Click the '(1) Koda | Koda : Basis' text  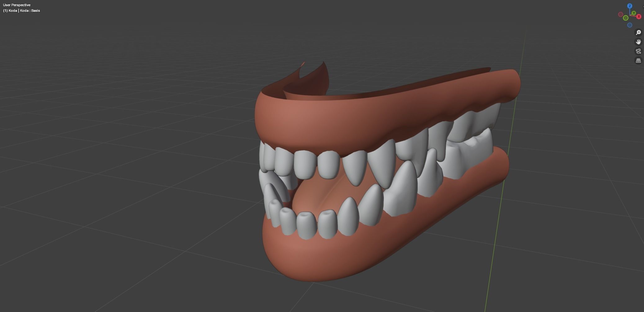(21, 11)
